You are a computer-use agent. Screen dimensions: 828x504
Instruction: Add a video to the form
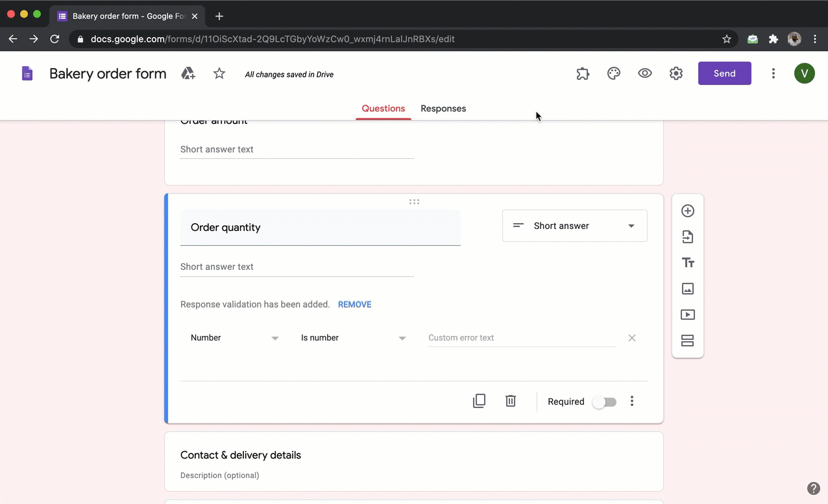[x=687, y=315]
